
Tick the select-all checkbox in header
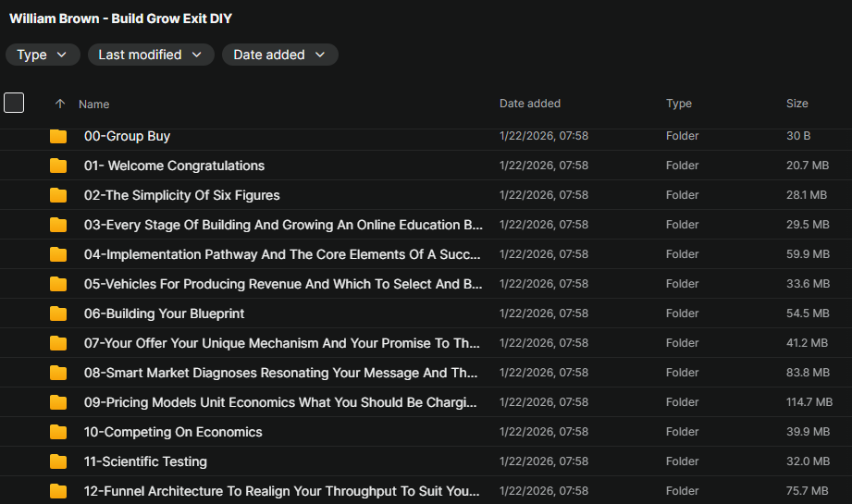pyautogui.click(x=14, y=103)
